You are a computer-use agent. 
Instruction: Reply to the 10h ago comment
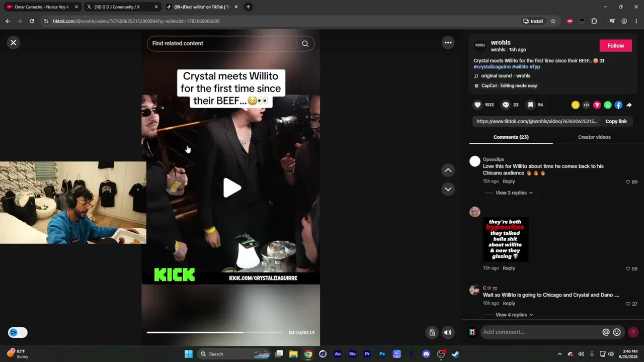[x=509, y=303]
